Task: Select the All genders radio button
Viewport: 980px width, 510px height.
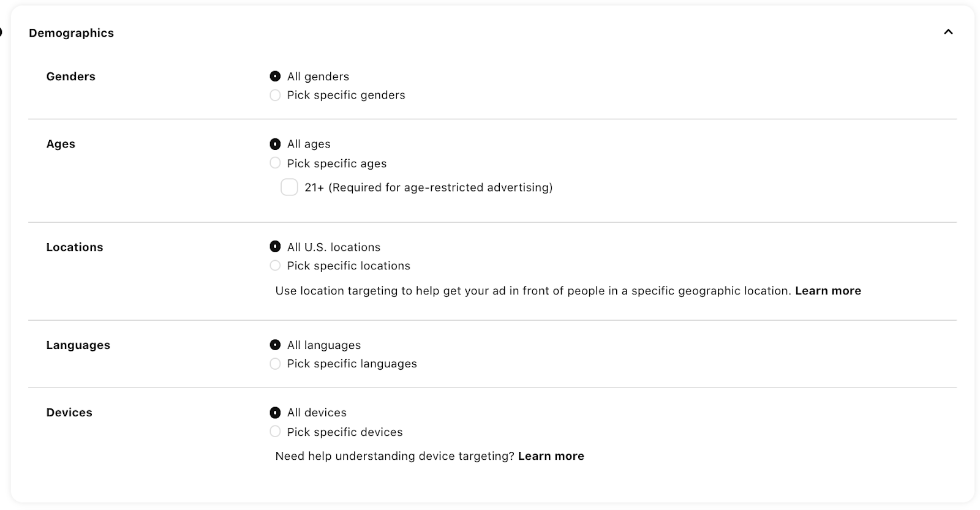Action: click(275, 77)
